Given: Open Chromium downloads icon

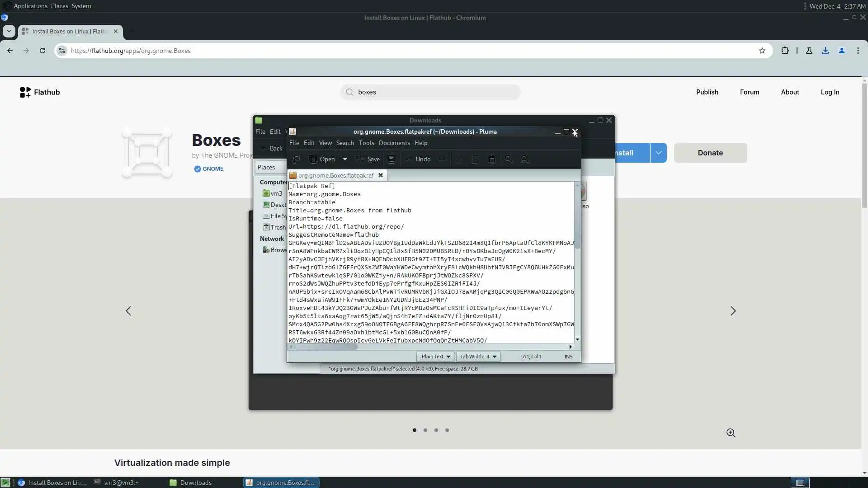Looking at the screenshot, I should pyautogui.click(x=826, y=51).
